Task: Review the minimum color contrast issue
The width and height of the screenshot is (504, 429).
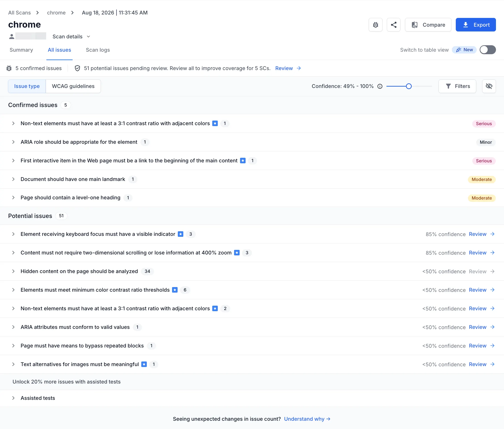Action: pyautogui.click(x=482, y=290)
